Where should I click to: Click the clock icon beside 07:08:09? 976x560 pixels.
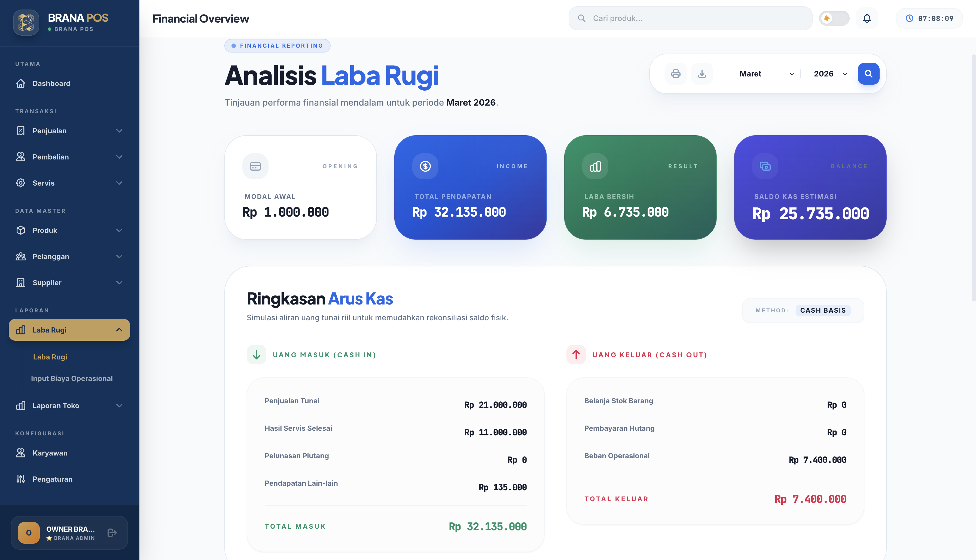[x=910, y=18]
